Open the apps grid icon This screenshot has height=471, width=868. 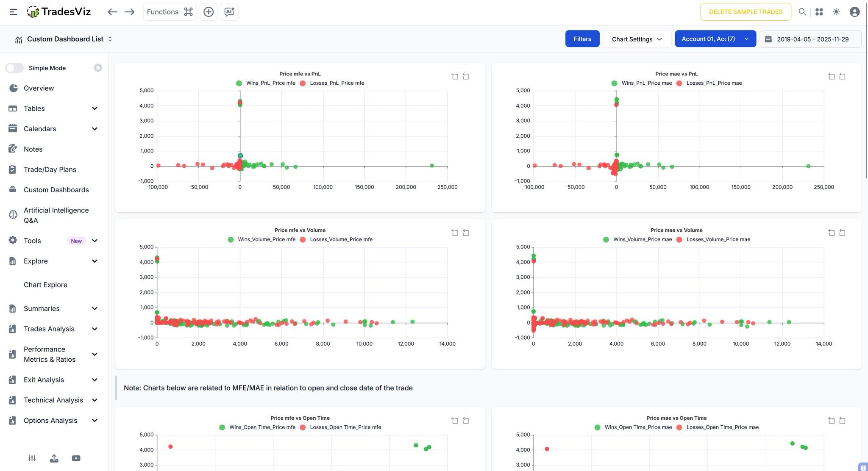(819, 12)
